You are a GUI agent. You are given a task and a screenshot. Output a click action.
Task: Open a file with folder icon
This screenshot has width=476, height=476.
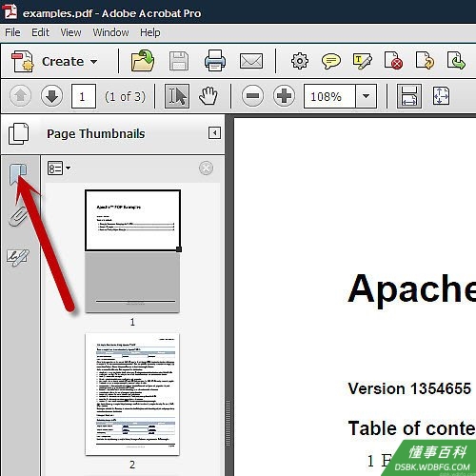143,61
